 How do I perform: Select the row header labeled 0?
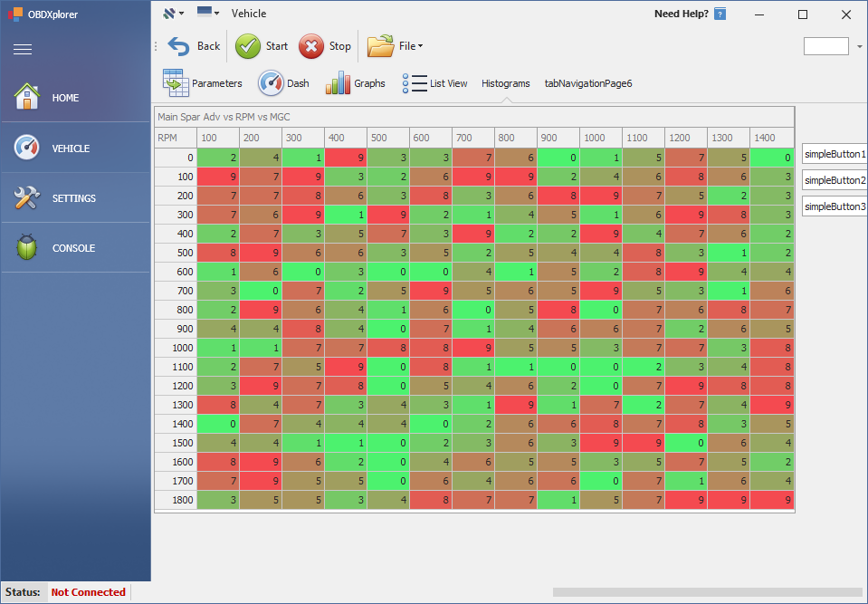(x=176, y=158)
